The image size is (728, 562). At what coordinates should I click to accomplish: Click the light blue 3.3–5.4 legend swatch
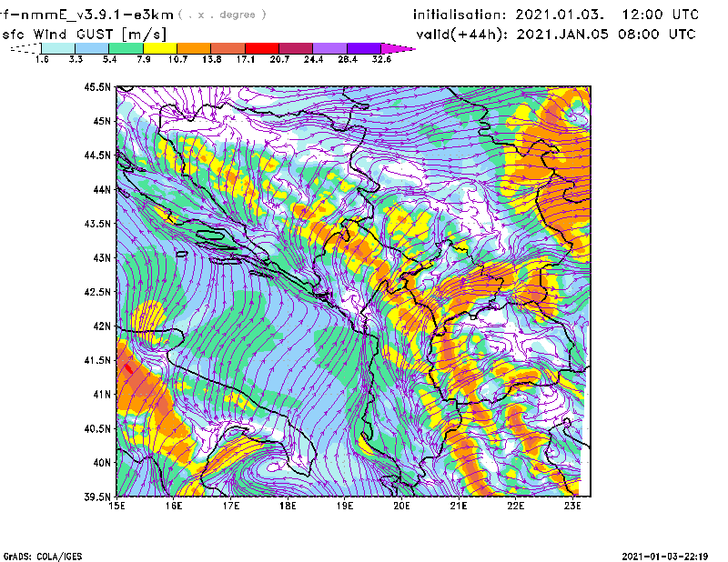[92, 48]
